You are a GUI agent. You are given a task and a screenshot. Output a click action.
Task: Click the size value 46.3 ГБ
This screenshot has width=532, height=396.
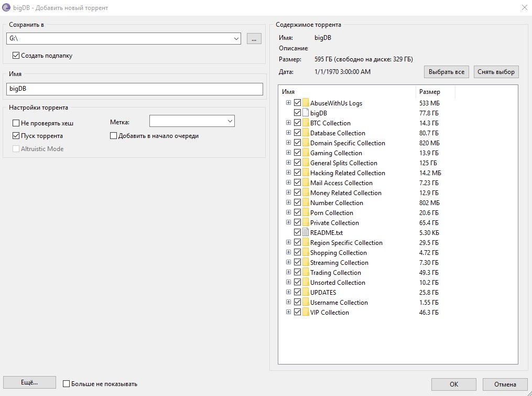pos(429,312)
